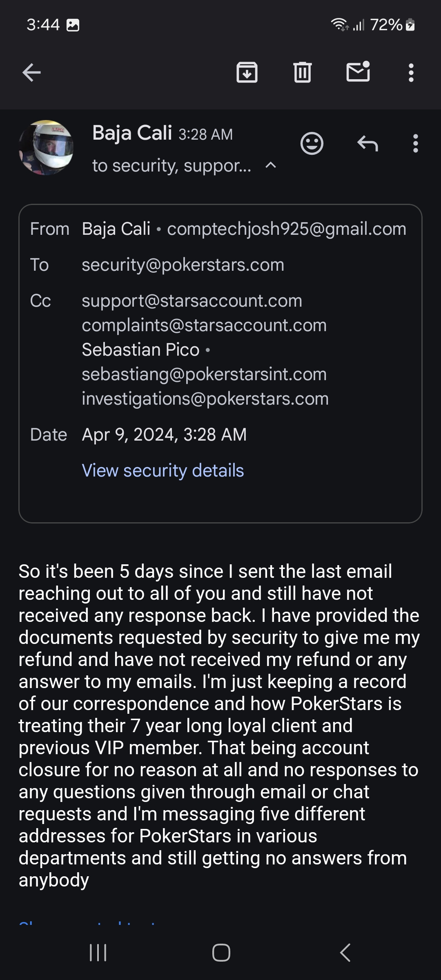Viewport: 441px width, 980px height.
Task: Tap the Sebastian Pico contact name
Action: click(x=140, y=350)
